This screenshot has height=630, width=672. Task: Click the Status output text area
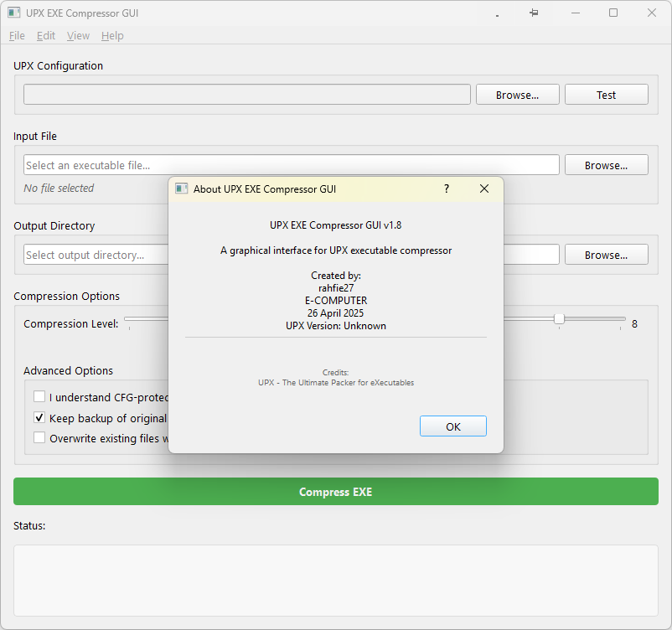click(335, 581)
